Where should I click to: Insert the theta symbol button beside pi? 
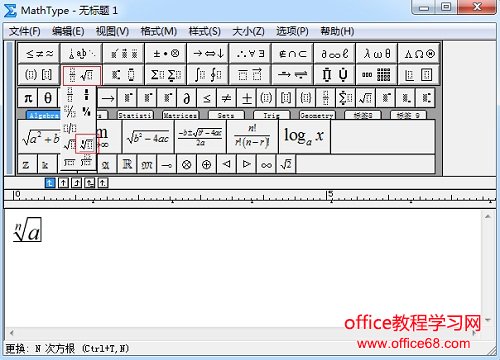(48, 98)
